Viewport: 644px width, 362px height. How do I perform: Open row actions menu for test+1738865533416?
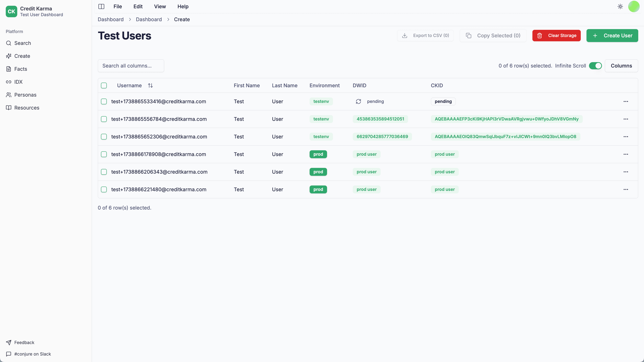tap(626, 101)
